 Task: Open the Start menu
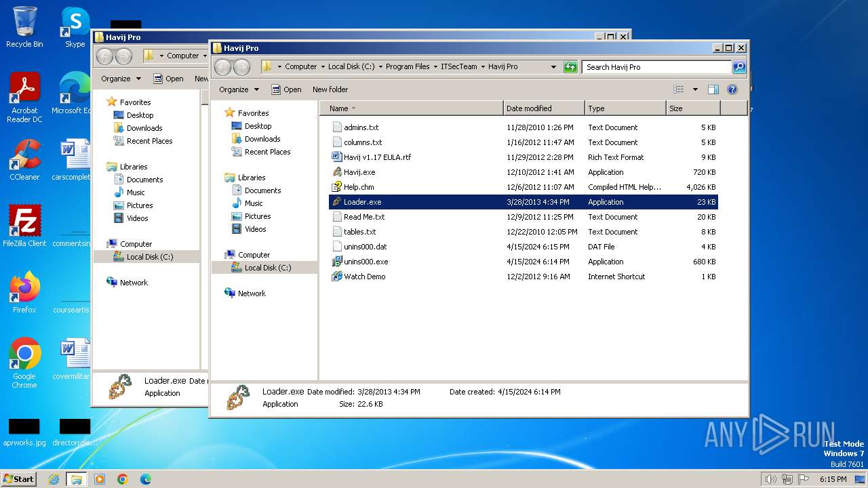coord(18,479)
